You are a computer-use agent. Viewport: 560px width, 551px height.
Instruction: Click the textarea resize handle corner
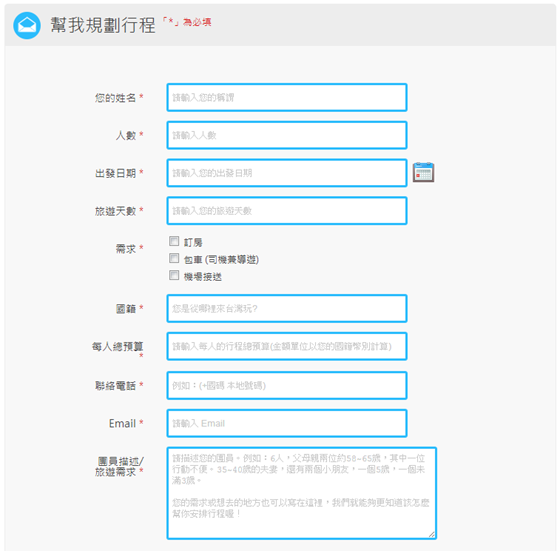[432, 534]
